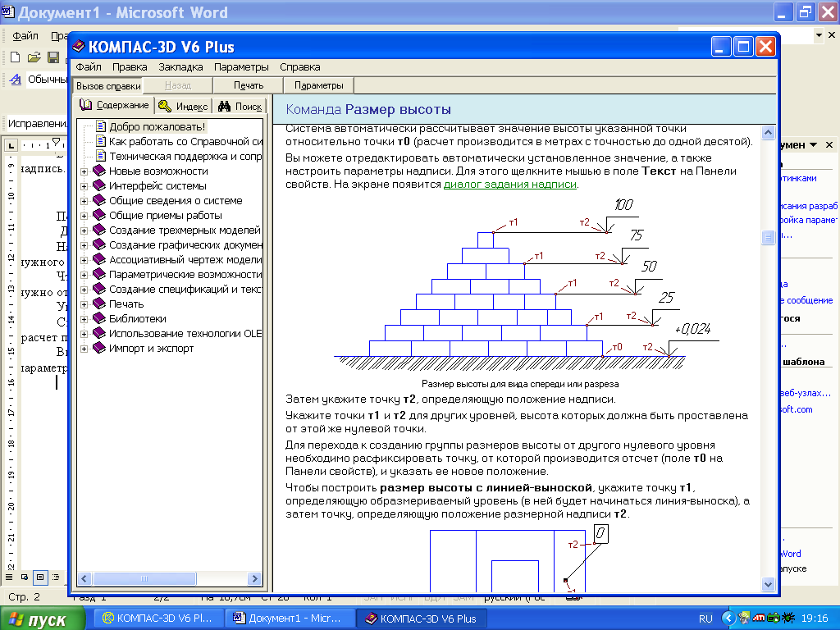Select the Библиотеки topic text

point(137,319)
